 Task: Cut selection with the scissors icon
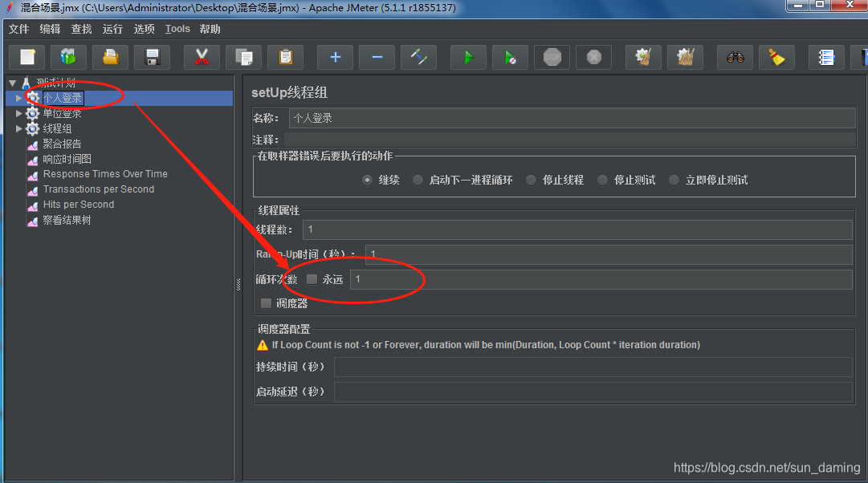202,57
